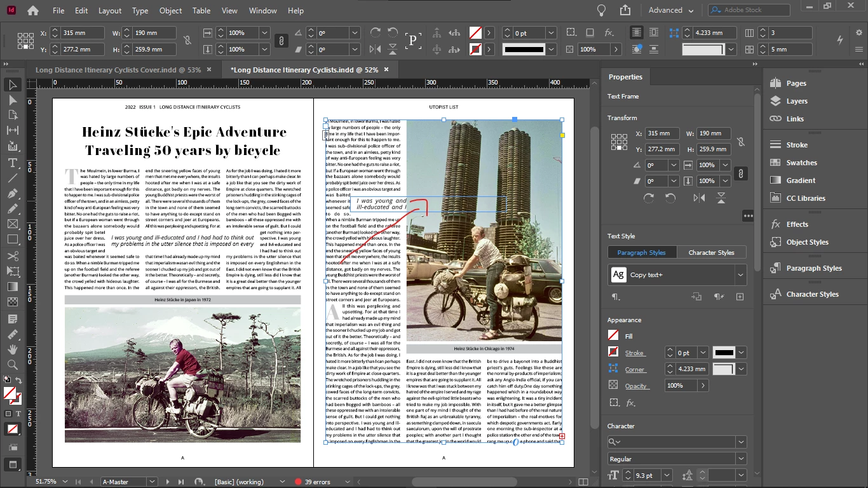Choose the Zoom tool magnifier
The image size is (868, 488).
click(x=12, y=365)
